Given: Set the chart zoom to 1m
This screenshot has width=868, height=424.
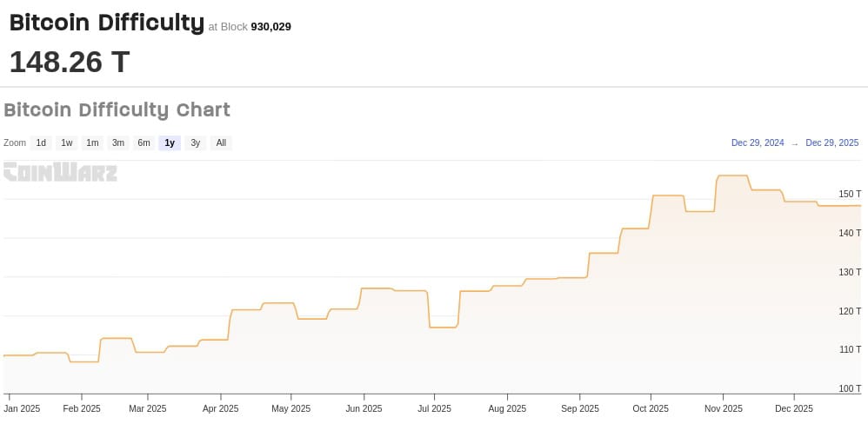Looking at the screenshot, I should click(92, 142).
